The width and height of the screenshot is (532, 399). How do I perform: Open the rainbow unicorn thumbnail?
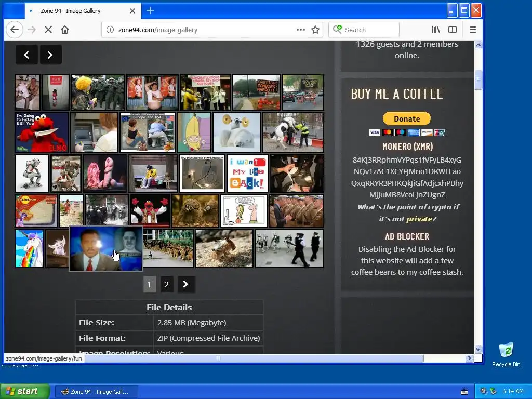pos(29,249)
